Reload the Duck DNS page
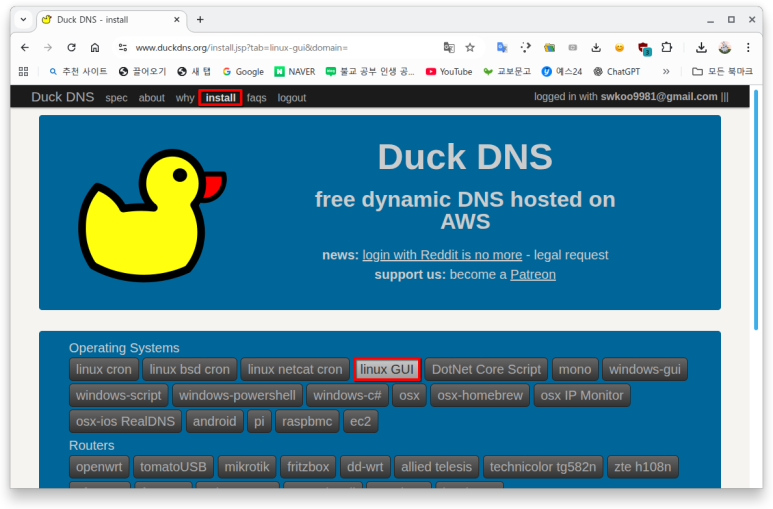Screen dimensions: 773x509 point(71,47)
